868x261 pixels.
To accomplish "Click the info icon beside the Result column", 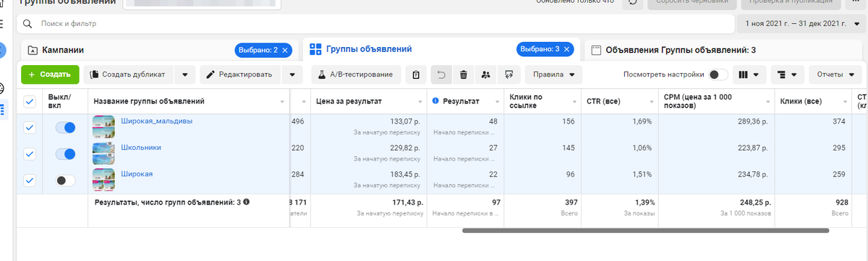I will coord(436,100).
